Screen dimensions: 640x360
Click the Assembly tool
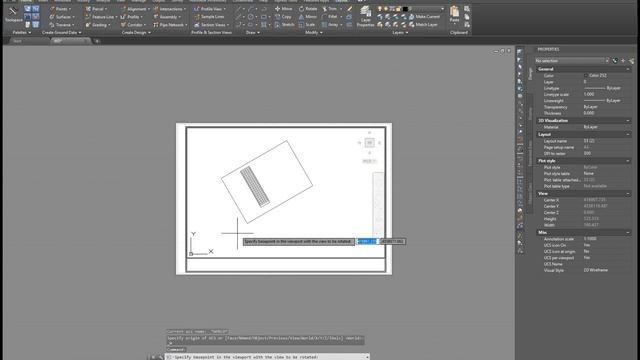(x=167, y=17)
